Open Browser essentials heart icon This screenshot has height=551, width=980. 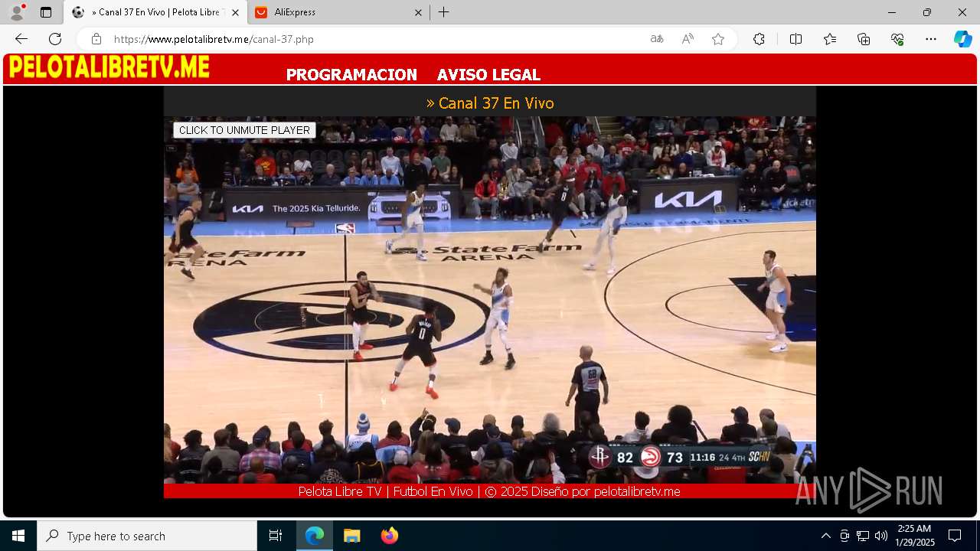click(897, 39)
